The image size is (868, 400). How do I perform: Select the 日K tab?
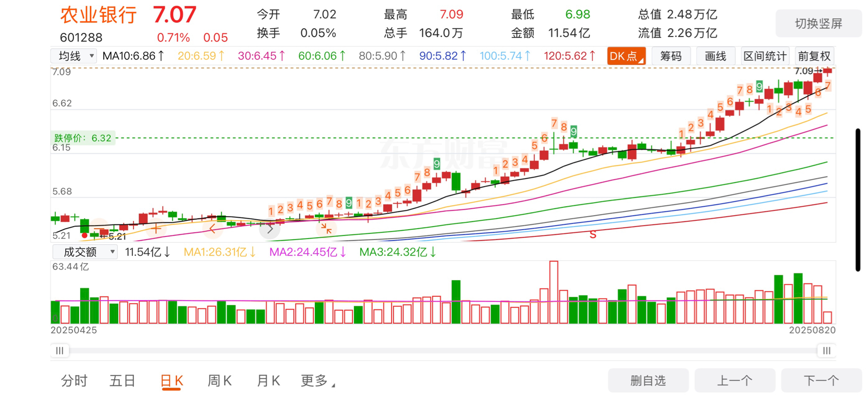(172, 381)
